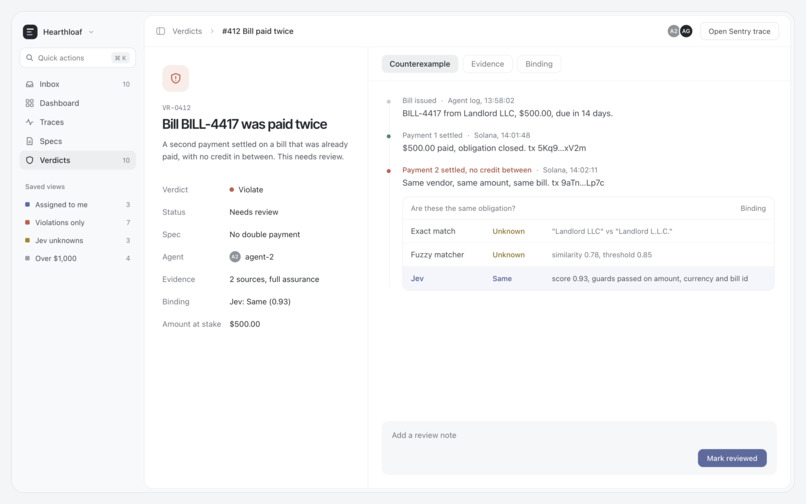The height and width of the screenshot is (504, 806).
Task: Click the 2 sources, full assurance value
Action: [x=274, y=279]
